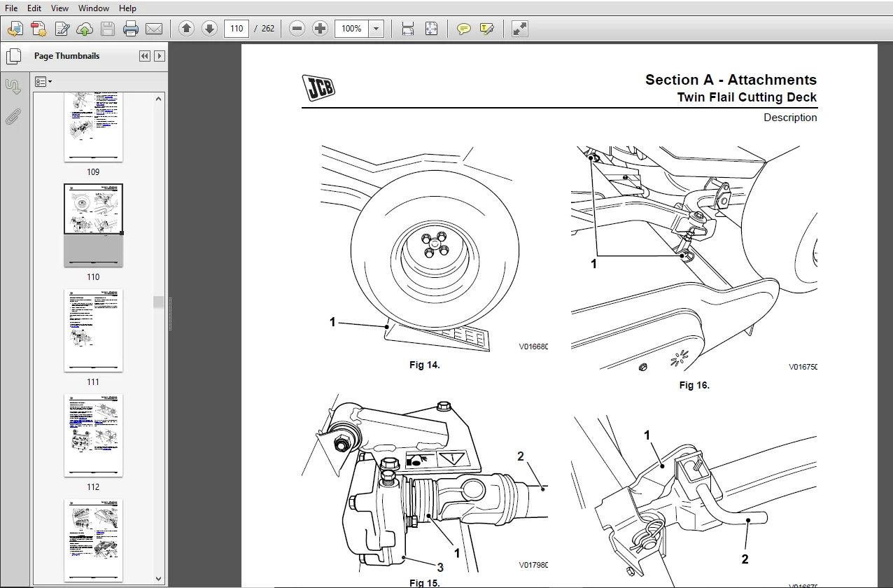Viewport: 893px width, 588px height.
Task: Select the page 110 thumbnail
Action: (x=93, y=225)
